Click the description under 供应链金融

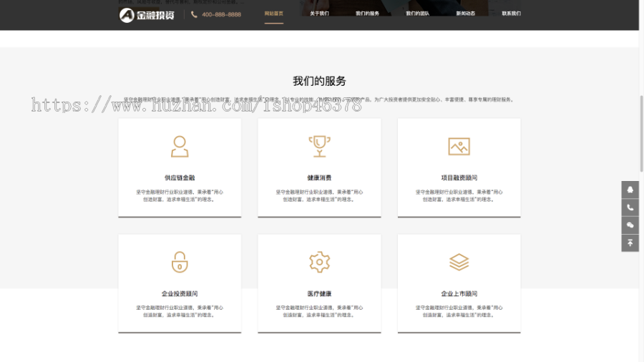[x=180, y=195]
